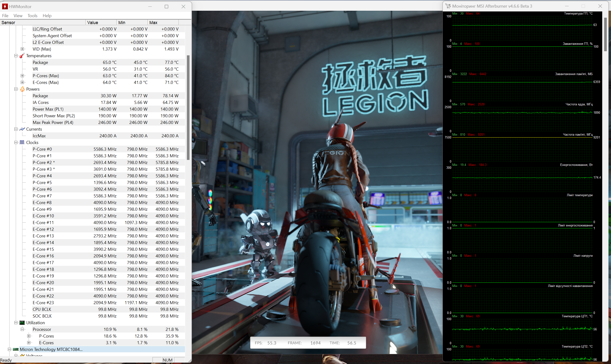Click the Micron Technology memory module icon

pyautogui.click(x=16, y=349)
